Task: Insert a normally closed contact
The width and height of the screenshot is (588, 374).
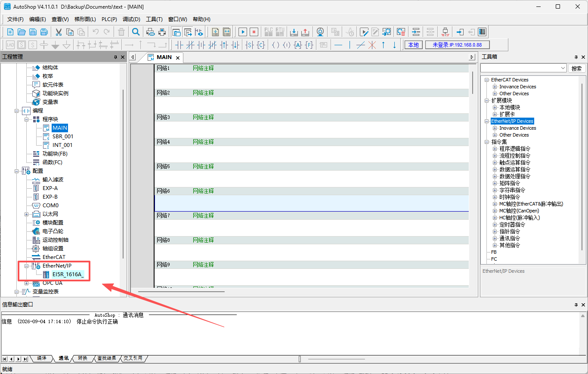Action: click(x=190, y=45)
